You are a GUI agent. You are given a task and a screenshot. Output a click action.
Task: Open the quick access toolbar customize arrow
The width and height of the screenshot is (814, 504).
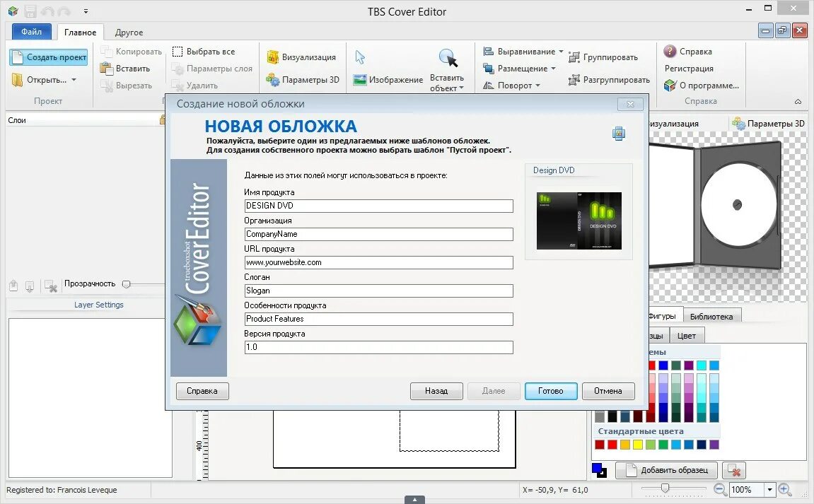point(86,11)
